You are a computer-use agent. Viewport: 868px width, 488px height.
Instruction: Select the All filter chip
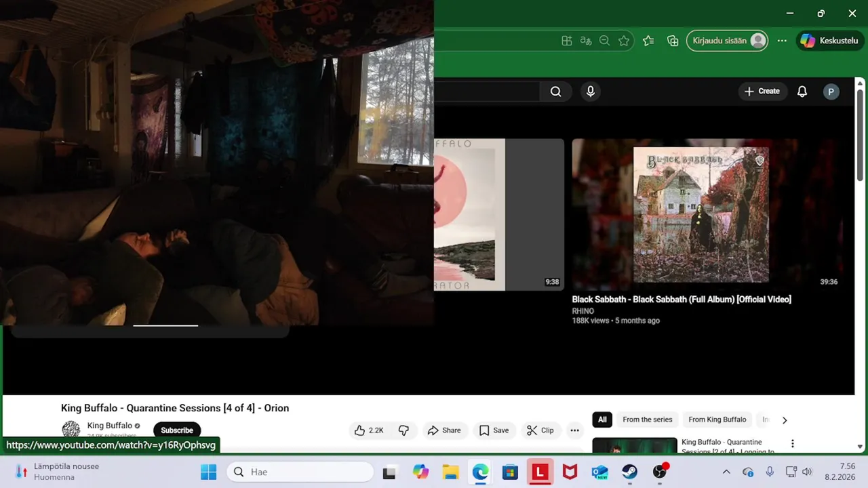(x=602, y=420)
